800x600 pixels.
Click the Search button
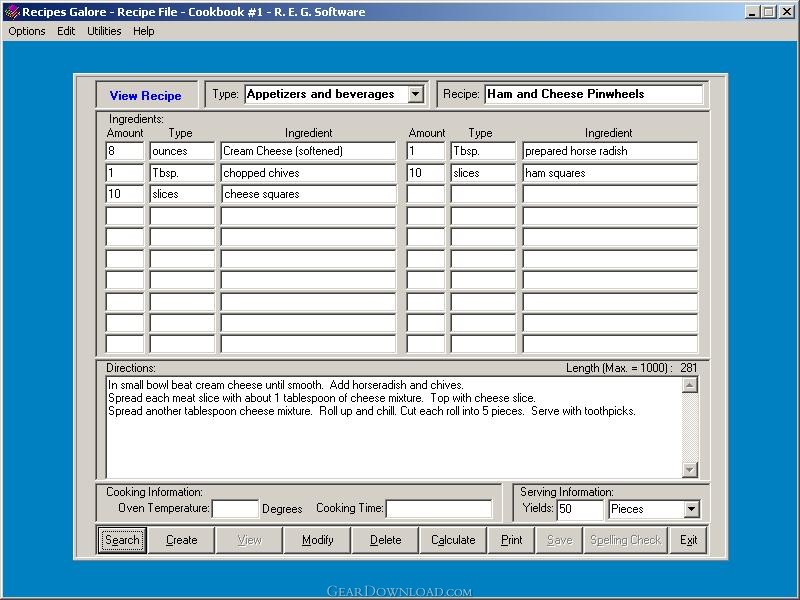122,540
